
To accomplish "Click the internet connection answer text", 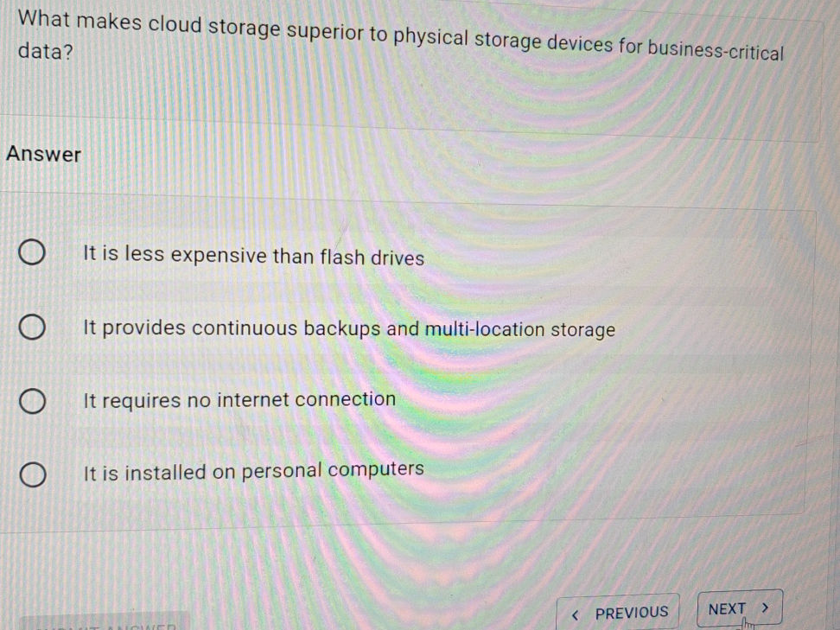I will (239, 398).
